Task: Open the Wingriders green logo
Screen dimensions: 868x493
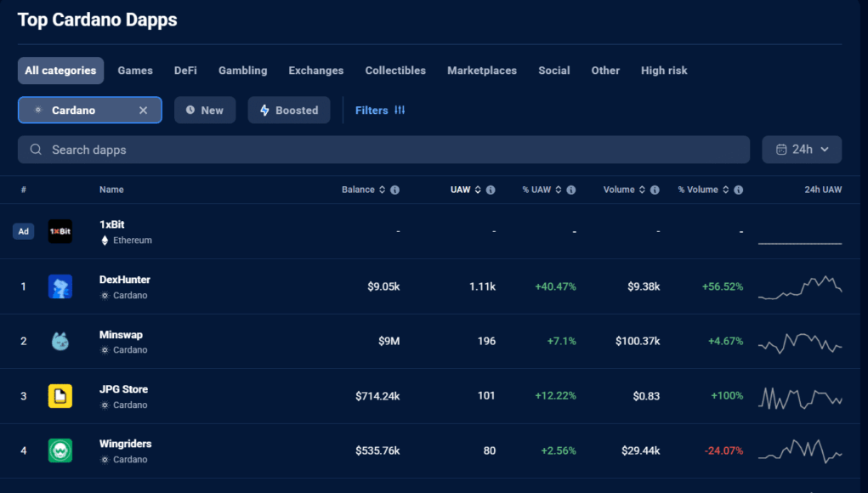Action: point(60,450)
